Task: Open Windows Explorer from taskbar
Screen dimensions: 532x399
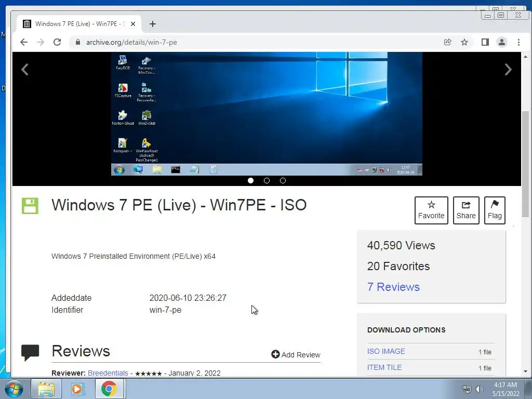Action: (x=46, y=389)
